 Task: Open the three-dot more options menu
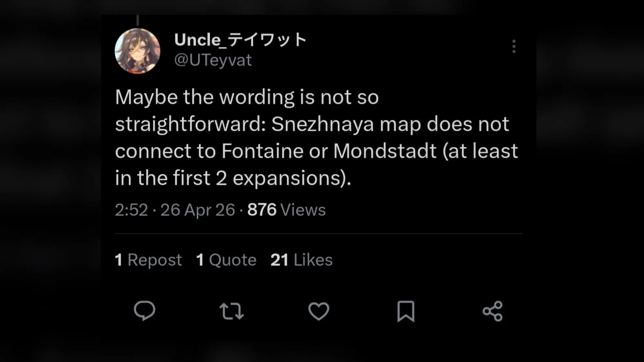tap(514, 46)
